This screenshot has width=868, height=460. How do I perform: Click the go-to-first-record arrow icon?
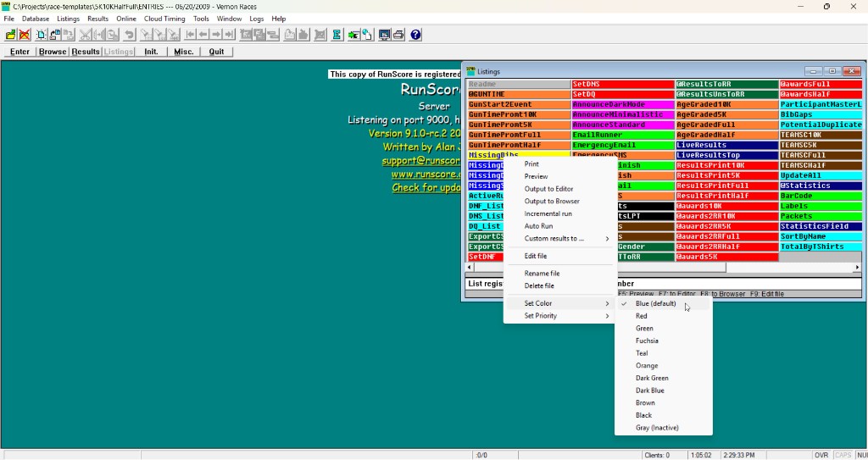click(x=191, y=35)
